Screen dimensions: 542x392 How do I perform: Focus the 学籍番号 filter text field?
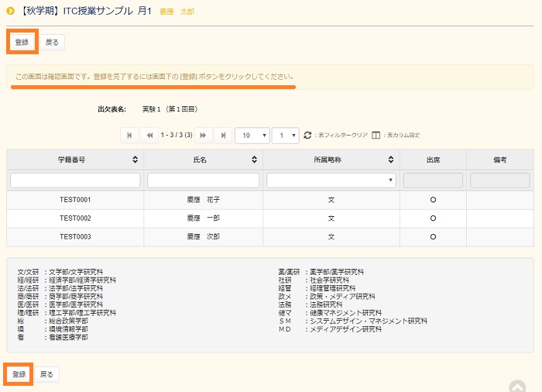pos(75,180)
